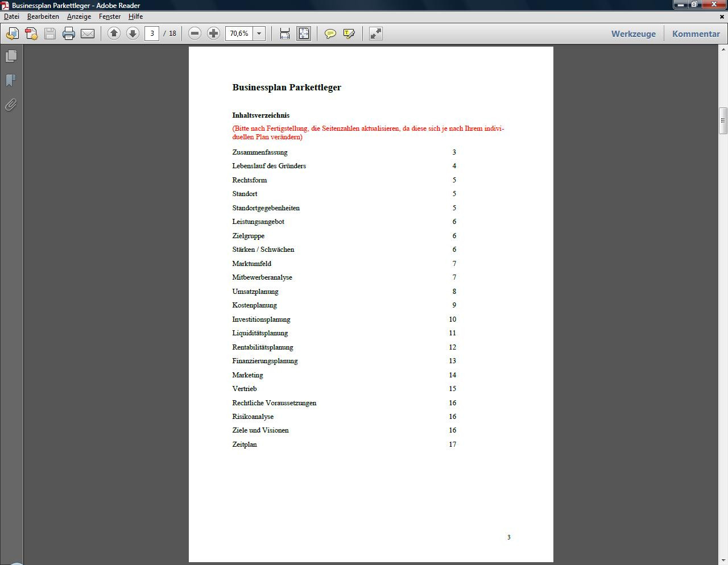
Task: Click page number 17 beside Zeitplan
Action: pyautogui.click(x=453, y=444)
